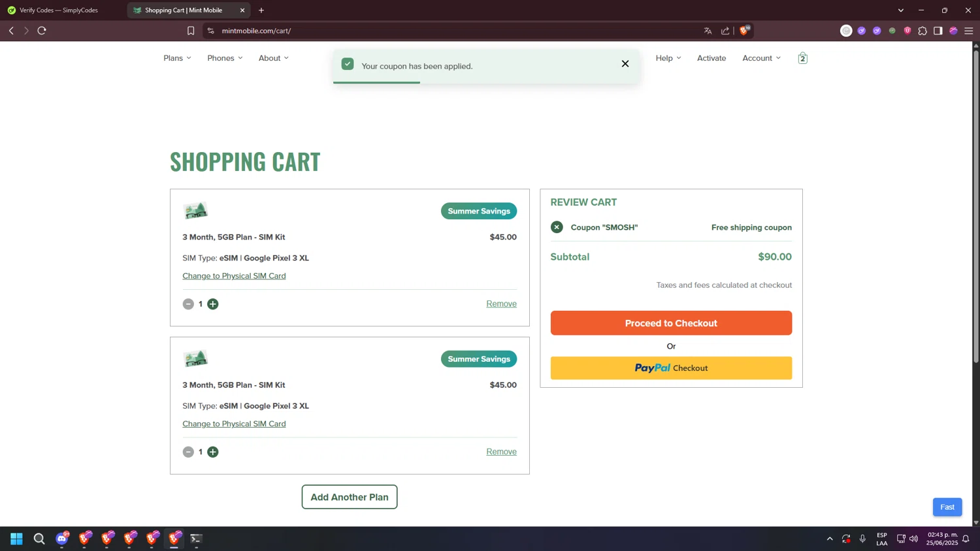Click the address bar URL
The width and height of the screenshot is (980, 551).
[x=256, y=31]
